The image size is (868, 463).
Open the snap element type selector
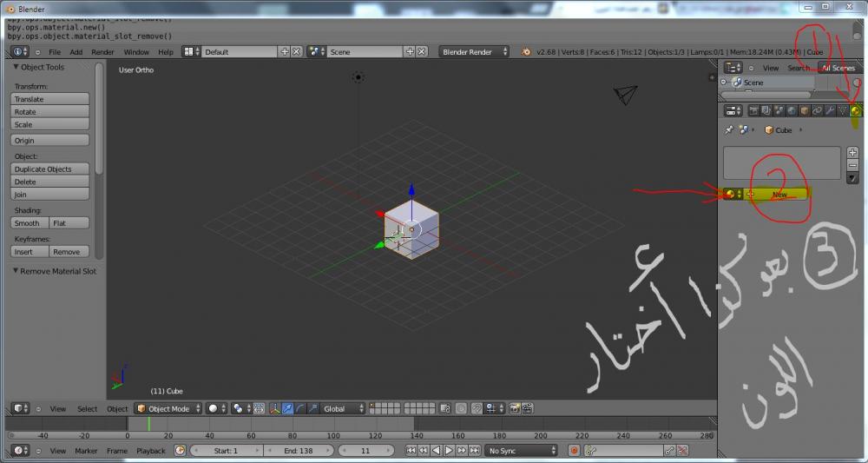(x=495, y=409)
